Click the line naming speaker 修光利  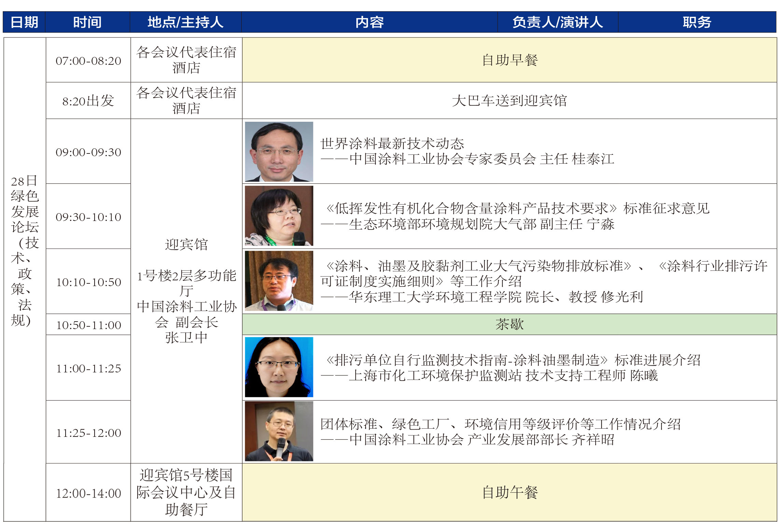(482, 297)
